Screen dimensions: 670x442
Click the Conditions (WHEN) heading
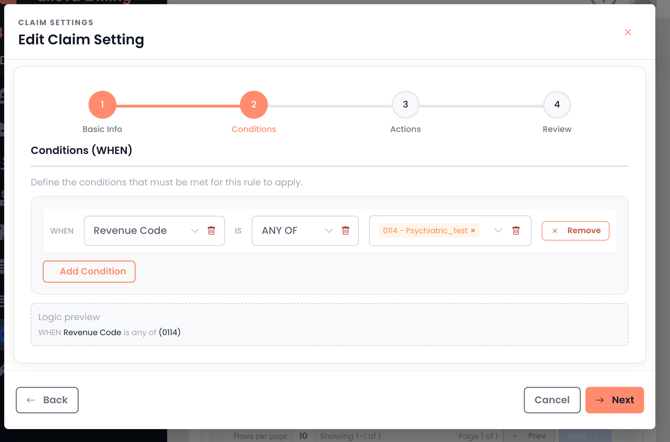click(x=81, y=151)
